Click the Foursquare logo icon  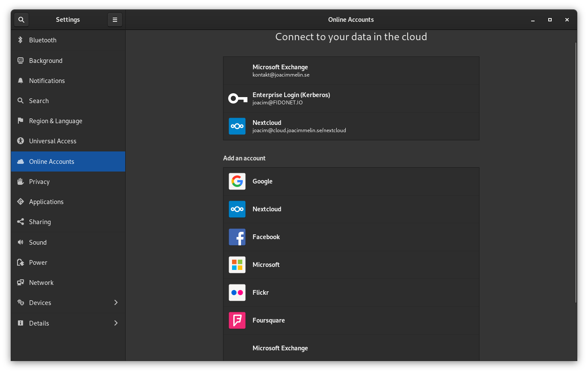(237, 320)
